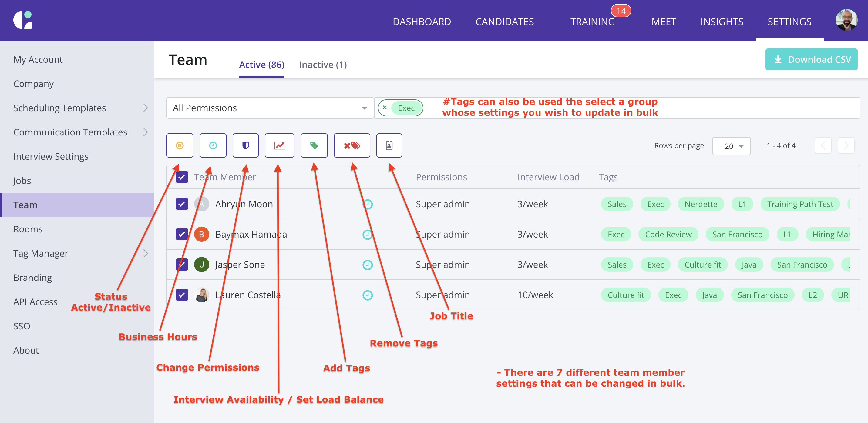Click the Download CSV button
Viewport: 868px width, 423px height.
point(811,60)
